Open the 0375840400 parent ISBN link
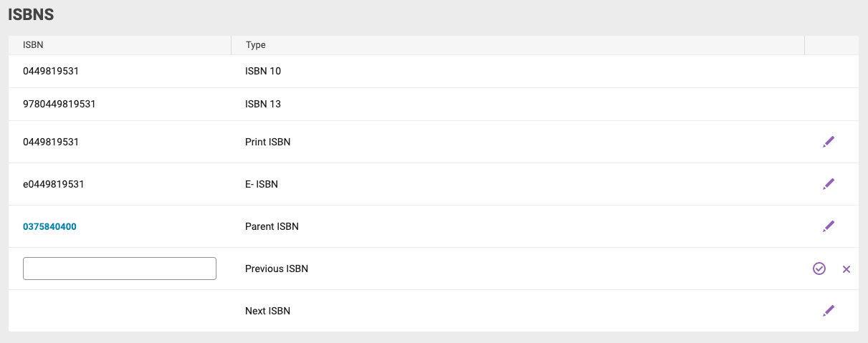This screenshot has height=343, width=868. [x=49, y=226]
